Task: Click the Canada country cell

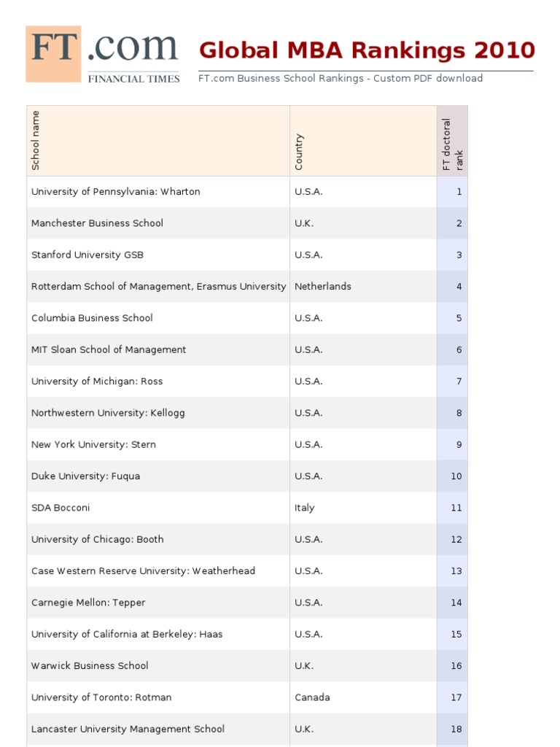Action: (312, 697)
